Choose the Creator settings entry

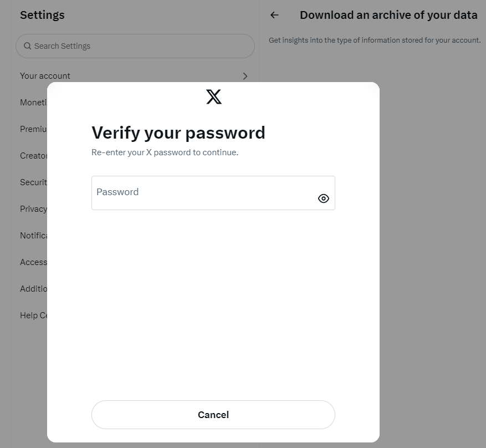point(33,156)
